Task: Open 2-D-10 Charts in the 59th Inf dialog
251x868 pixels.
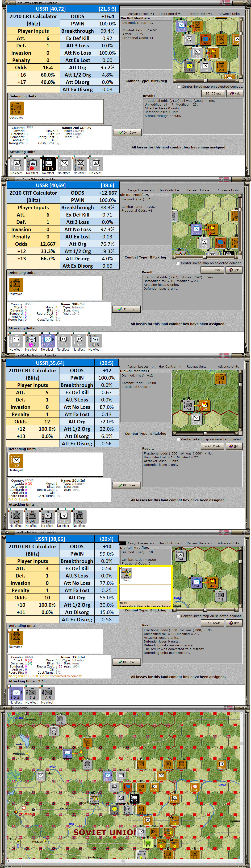Action: [x=213, y=446]
